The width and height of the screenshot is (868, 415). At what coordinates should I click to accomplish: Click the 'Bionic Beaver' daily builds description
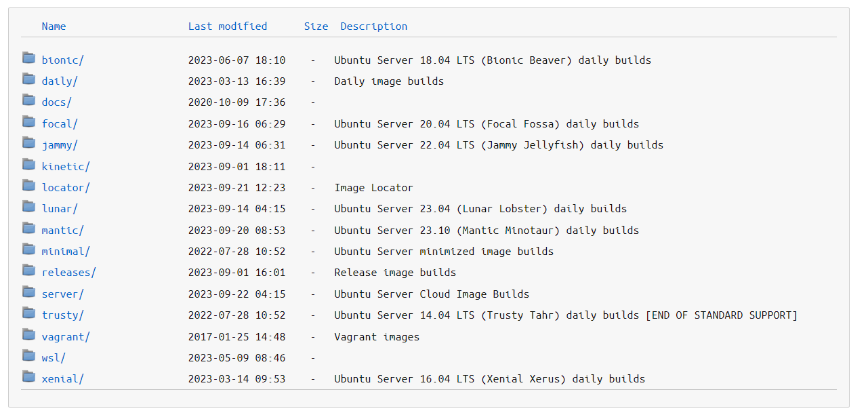coord(493,60)
